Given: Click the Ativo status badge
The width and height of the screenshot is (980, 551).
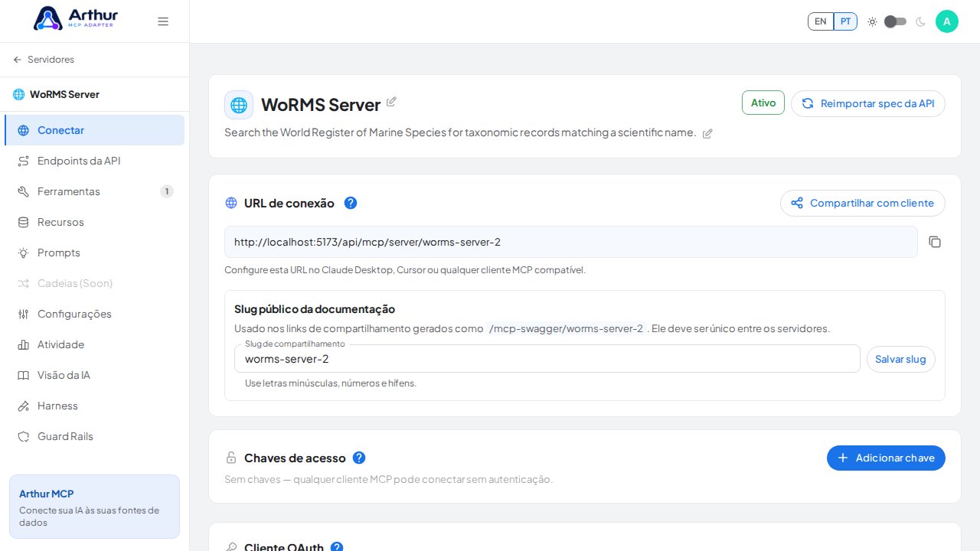Looking at the screenshot, I should tap(763, 103).
